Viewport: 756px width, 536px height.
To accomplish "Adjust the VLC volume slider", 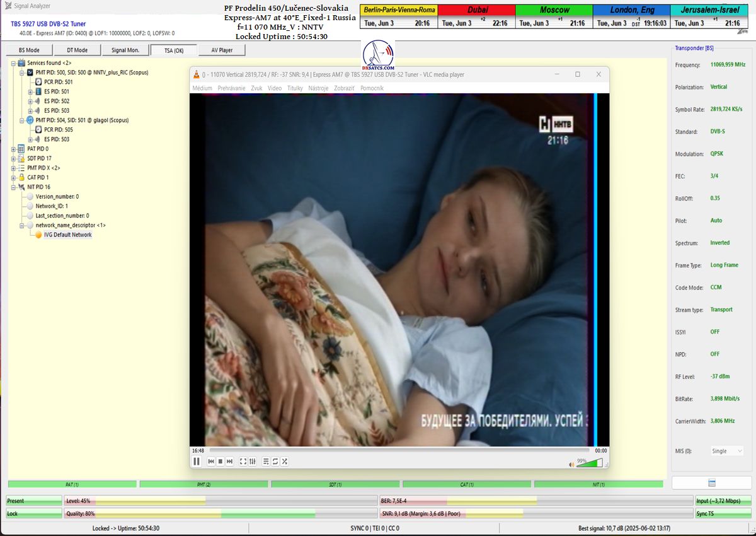I will (589, 463).
